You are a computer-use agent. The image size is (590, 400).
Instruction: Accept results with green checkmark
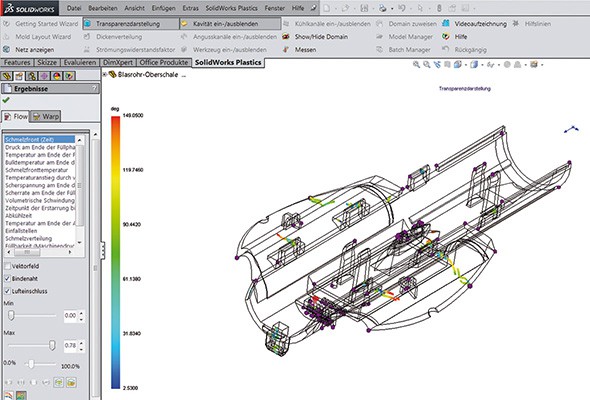point(6,100)
